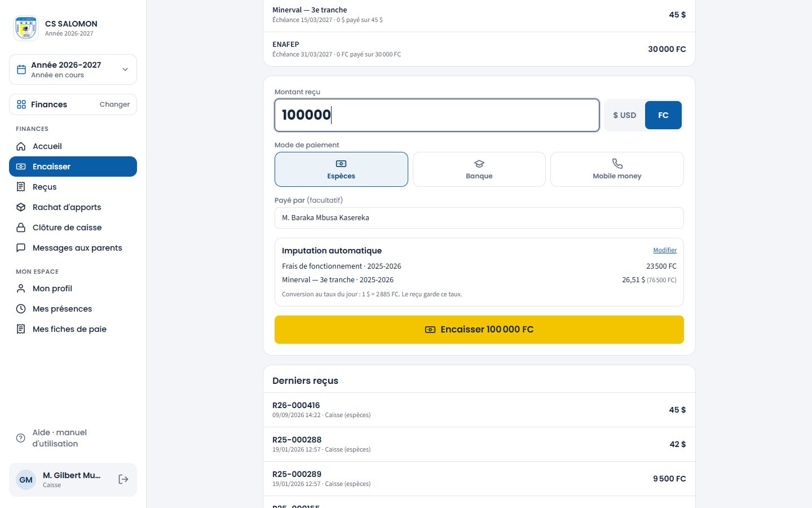
Task: Click the logout icon next to M. Gilbert
Action: click(123, 479)
